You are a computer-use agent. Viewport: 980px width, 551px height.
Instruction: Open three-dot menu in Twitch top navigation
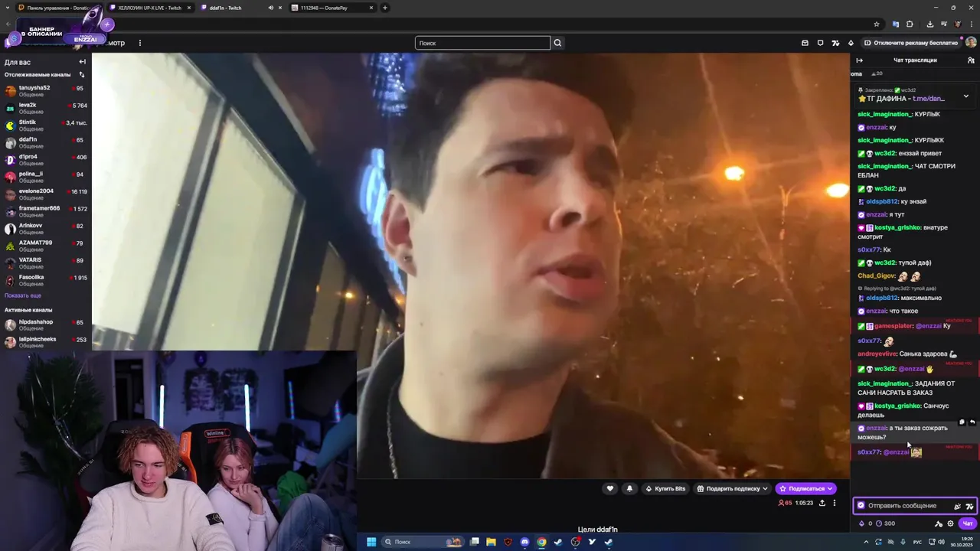point(139,43)
